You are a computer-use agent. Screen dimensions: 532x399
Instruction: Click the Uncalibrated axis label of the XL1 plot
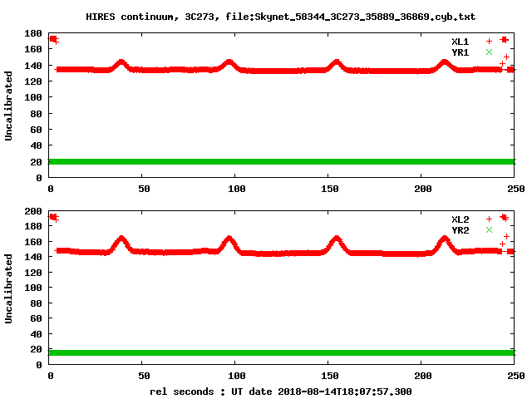tap(8, 106)
